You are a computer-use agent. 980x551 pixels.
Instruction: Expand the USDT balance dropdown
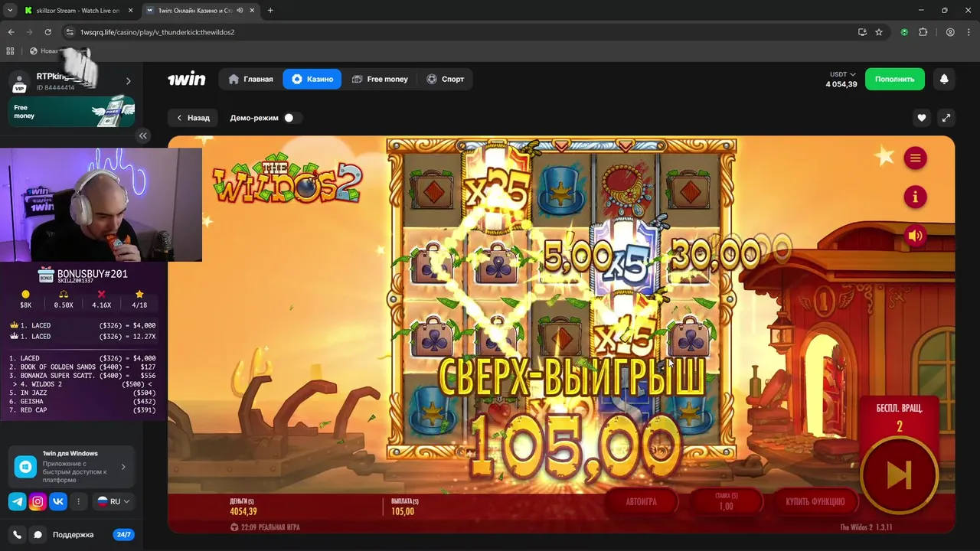coord(842,74)
